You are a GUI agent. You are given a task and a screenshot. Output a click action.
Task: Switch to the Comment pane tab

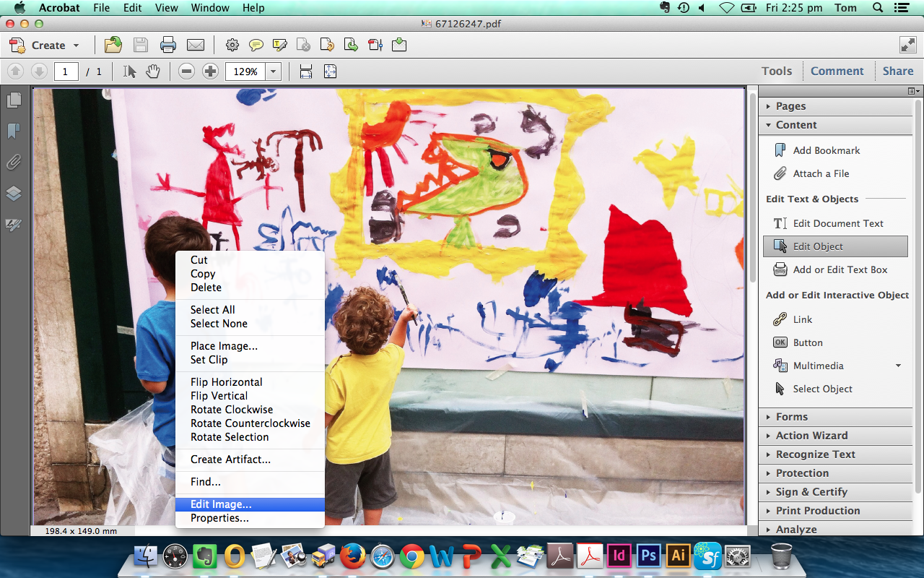(x=837, y=71)
